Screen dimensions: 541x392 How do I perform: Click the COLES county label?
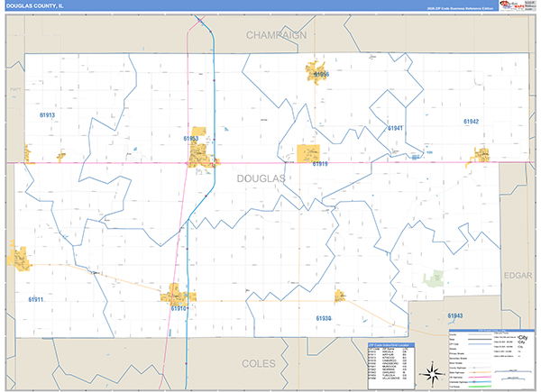click(259, 364)
